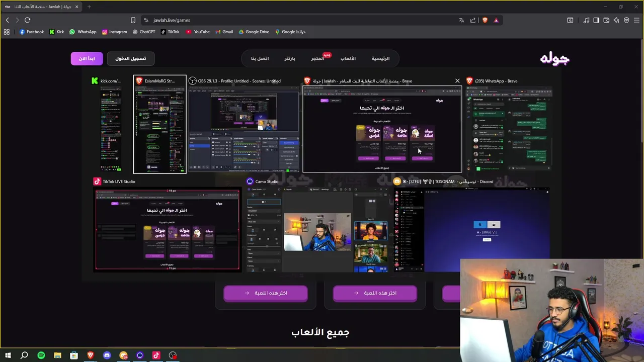Open the TikTok bookmark
This screenshot has width=644, height=362.
pos(170,32)
